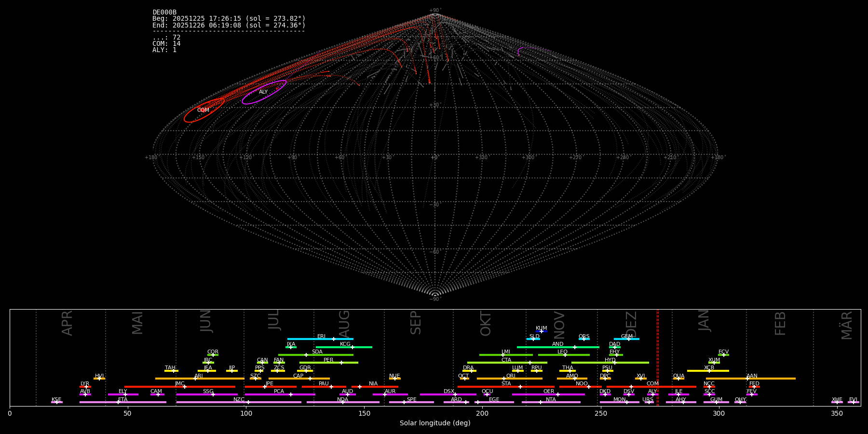The width and height of the screenshot is (868, 434).
Task: Click the PCA shower bar
Action: (x=280, y=394)
